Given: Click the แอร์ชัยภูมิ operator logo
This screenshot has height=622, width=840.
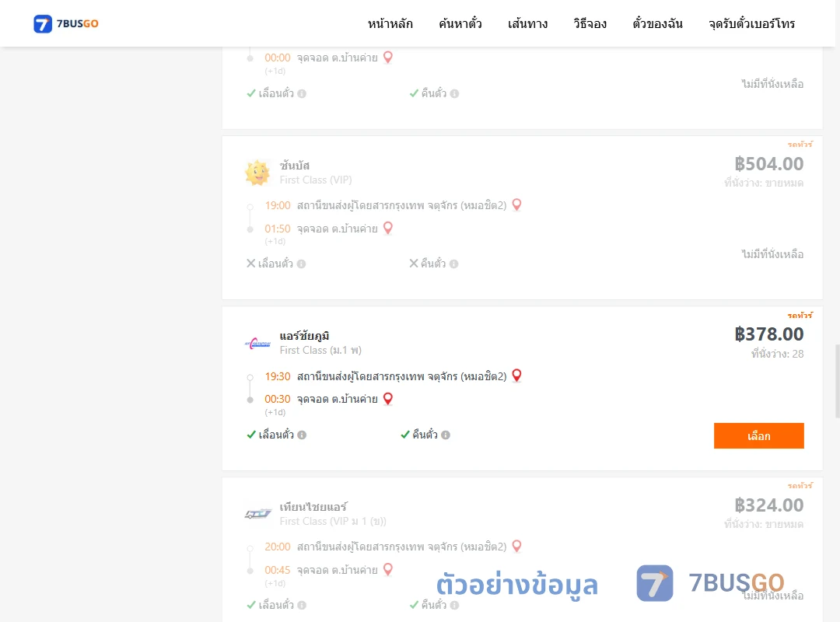Looking at the screenshot, I should [x=257, y=344].
